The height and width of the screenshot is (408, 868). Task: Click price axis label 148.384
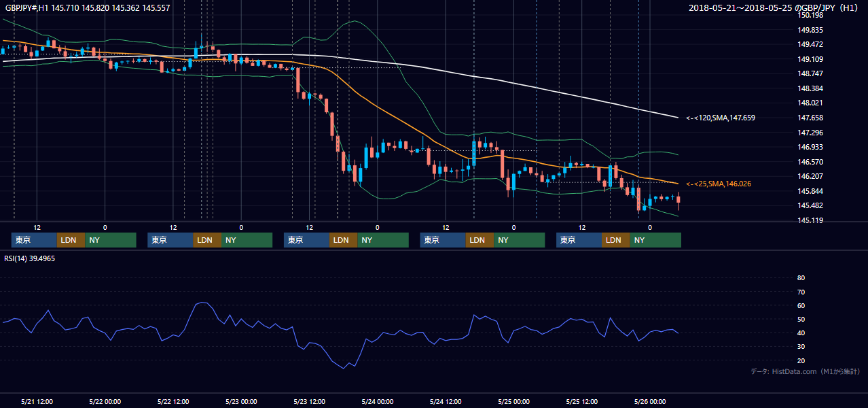tap(810, 88)
